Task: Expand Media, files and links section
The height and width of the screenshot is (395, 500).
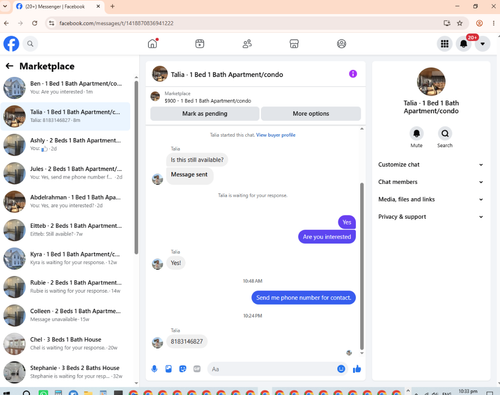Action: [x=431, y=199]
